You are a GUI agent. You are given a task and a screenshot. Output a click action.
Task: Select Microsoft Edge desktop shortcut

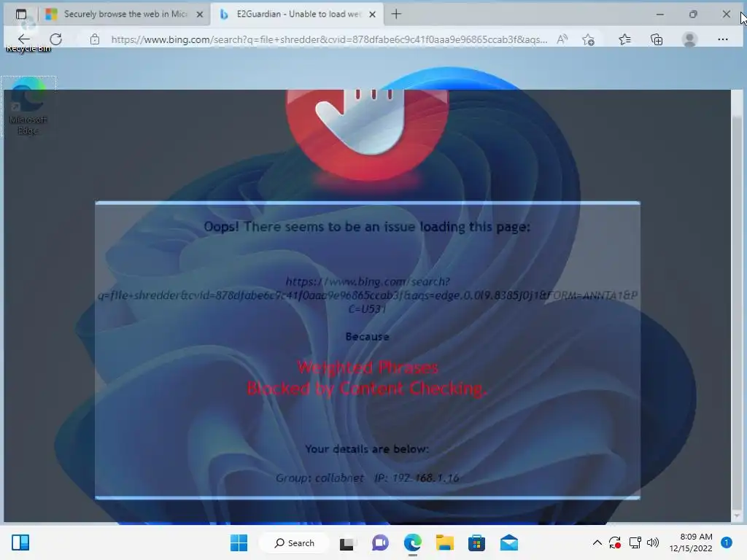coord(28,106)
